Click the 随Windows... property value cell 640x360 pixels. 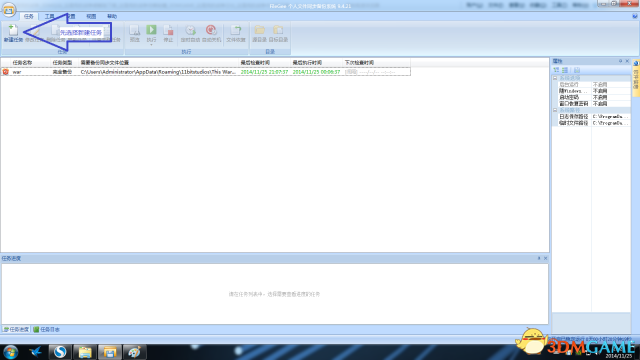tap(611, 91)
